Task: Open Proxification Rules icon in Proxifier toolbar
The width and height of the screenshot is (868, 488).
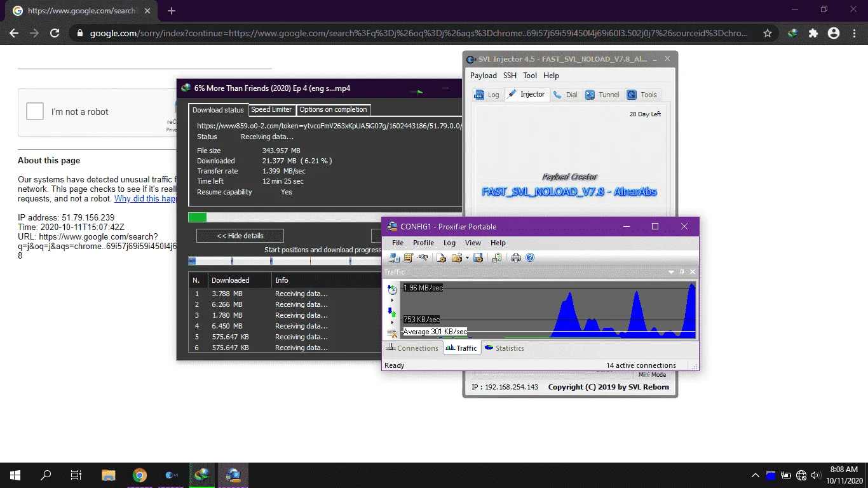Action: 409,257
